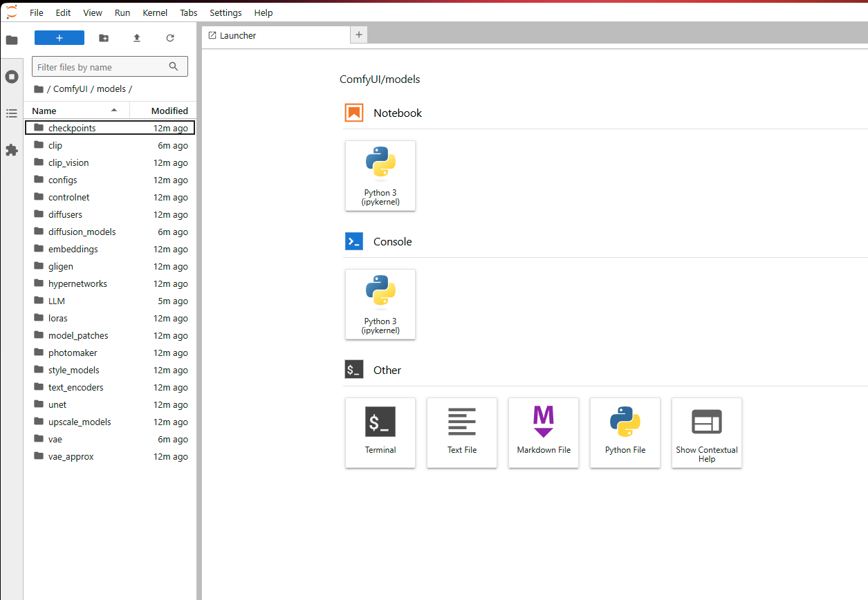Create a new Markdown File

click(x=544, y=433)
